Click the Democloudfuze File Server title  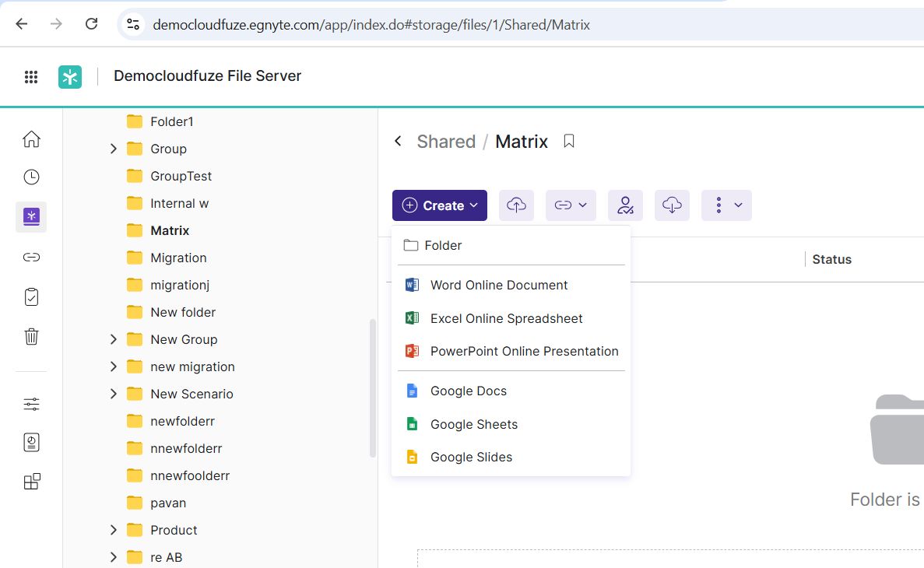click(207, 76)
